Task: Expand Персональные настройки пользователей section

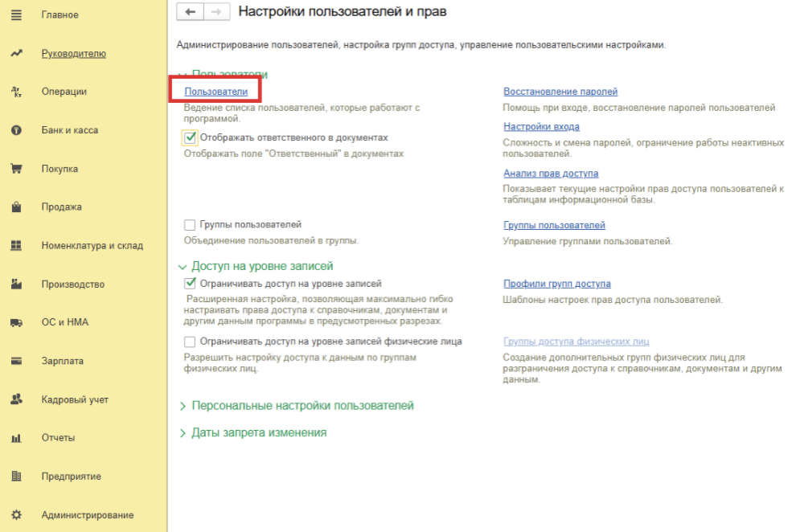Action: coord(302,406)
